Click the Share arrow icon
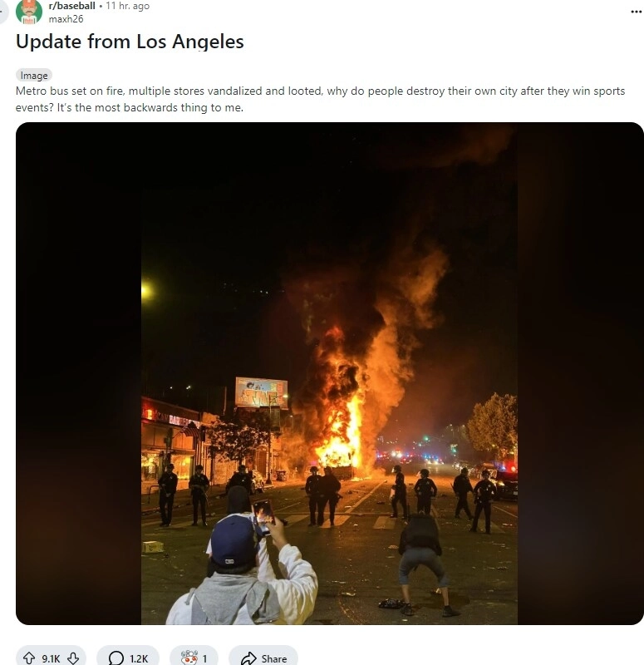 248,658
